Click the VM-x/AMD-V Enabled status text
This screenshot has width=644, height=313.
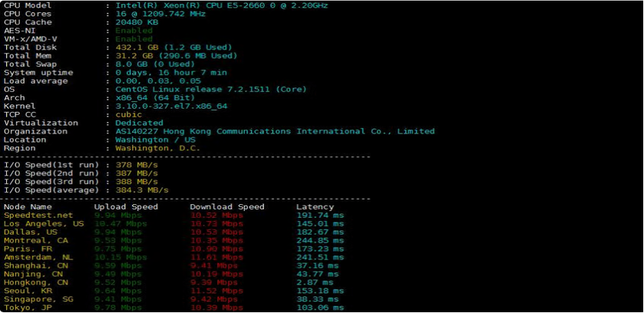(134, 38)
